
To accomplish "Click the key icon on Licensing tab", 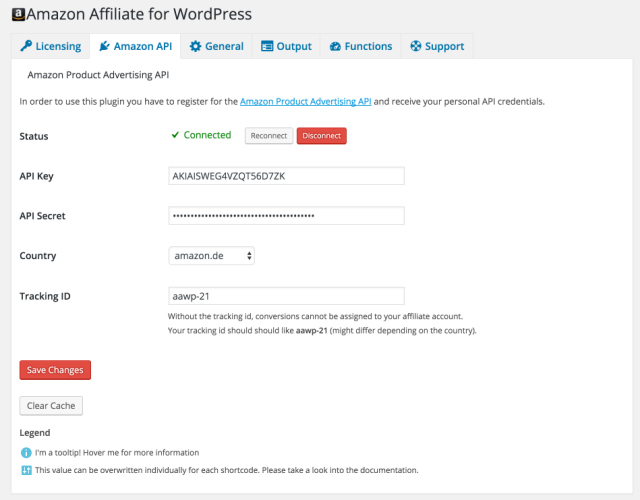I will [26, 46].
